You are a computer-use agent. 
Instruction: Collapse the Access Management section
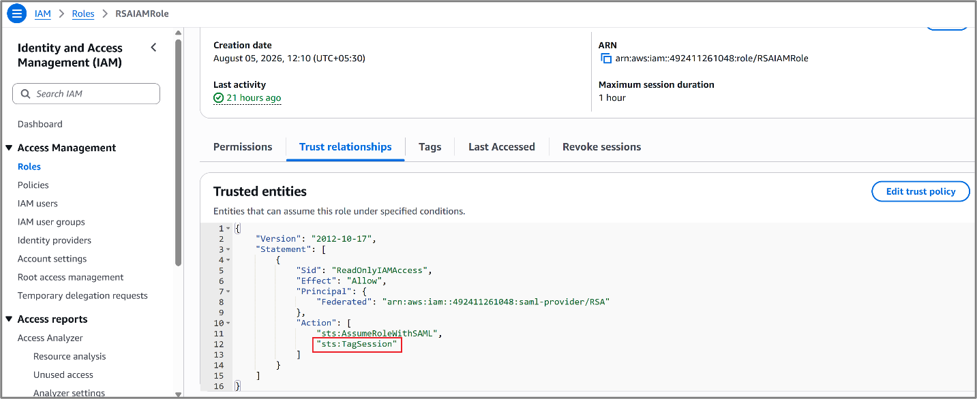click(x=9, y=148)
